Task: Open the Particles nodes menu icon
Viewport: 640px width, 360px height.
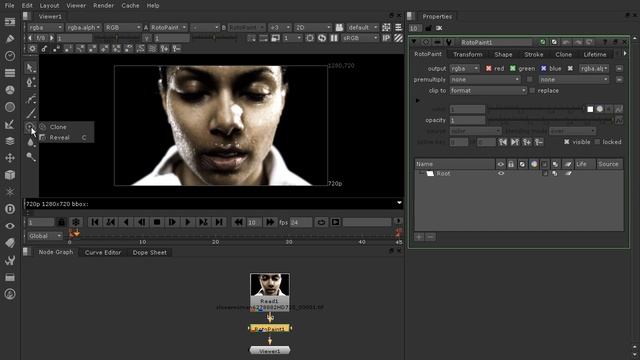Action: pyautogui.click(x=10, y=192)
